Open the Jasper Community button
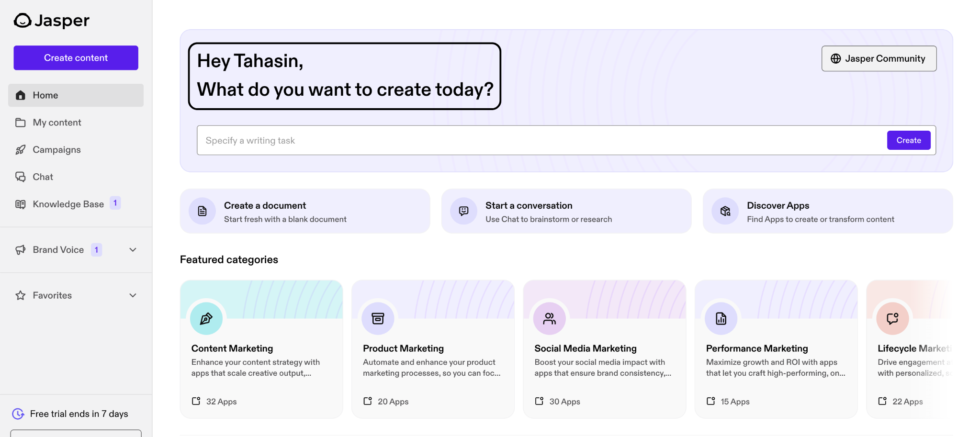980x437 pixels. 878,59
